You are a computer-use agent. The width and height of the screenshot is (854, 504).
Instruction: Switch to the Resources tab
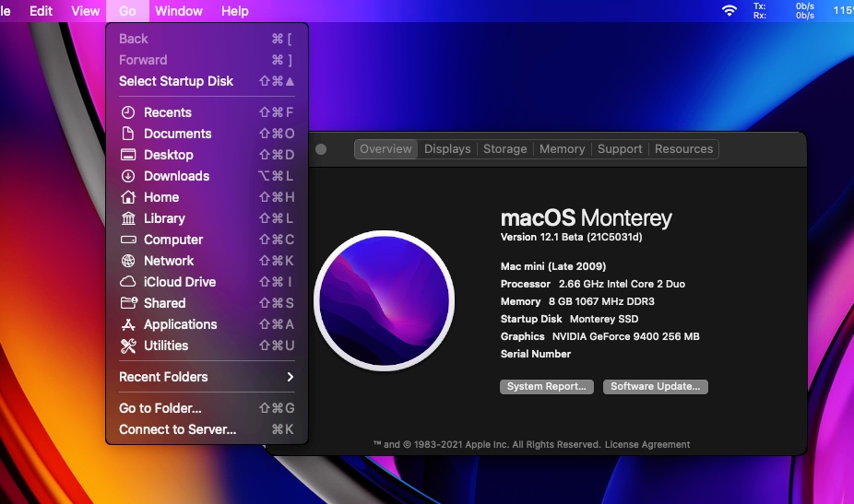pos(683,149)
